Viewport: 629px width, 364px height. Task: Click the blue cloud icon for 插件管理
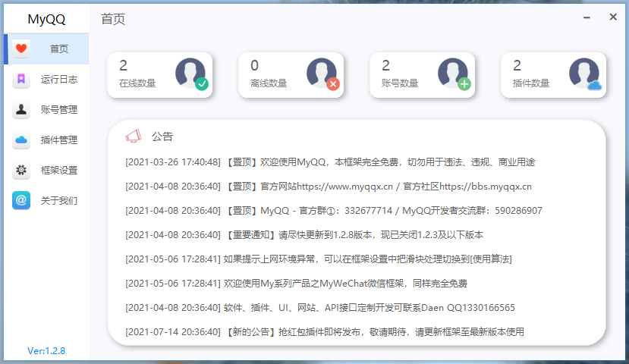21,140
